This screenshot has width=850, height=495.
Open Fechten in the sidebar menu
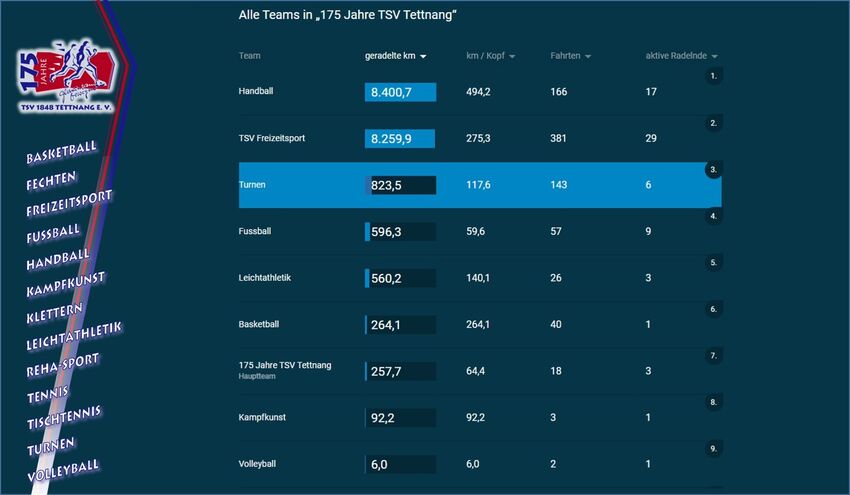[51, 178]
